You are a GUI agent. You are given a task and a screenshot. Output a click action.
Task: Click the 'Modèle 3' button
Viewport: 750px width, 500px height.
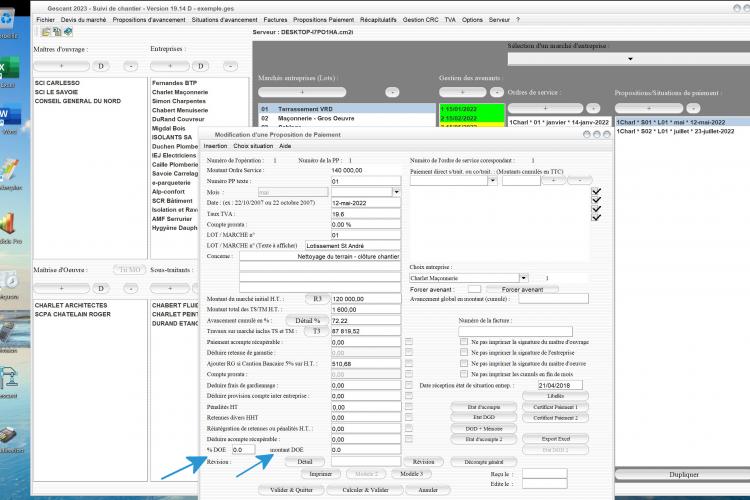[411, 474]
